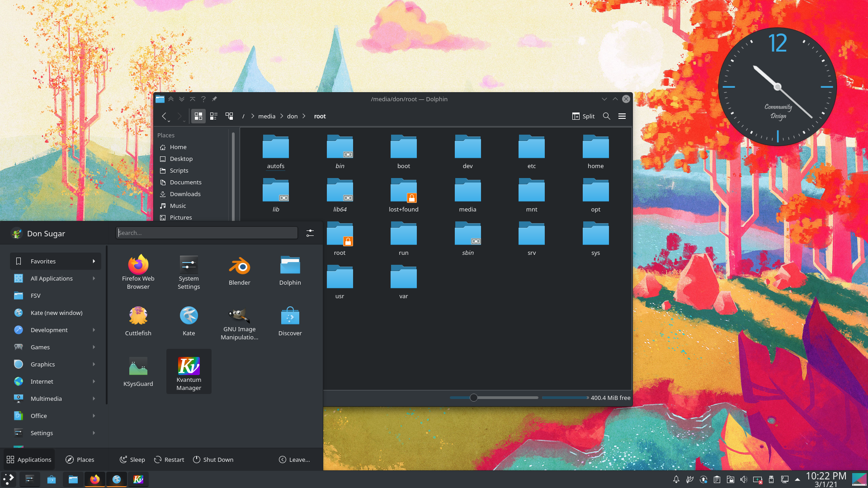
Task: Click the question mark help icon in Dolphin title bar
Action: [203, 99]
